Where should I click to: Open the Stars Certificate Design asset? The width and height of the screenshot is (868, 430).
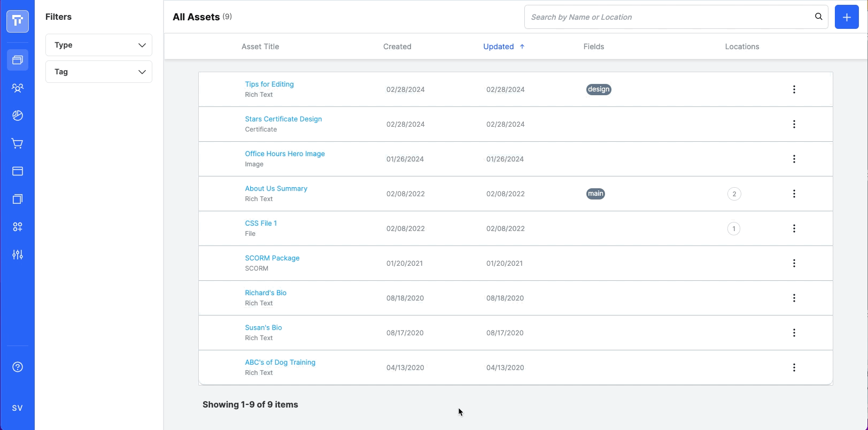(283, 119)
